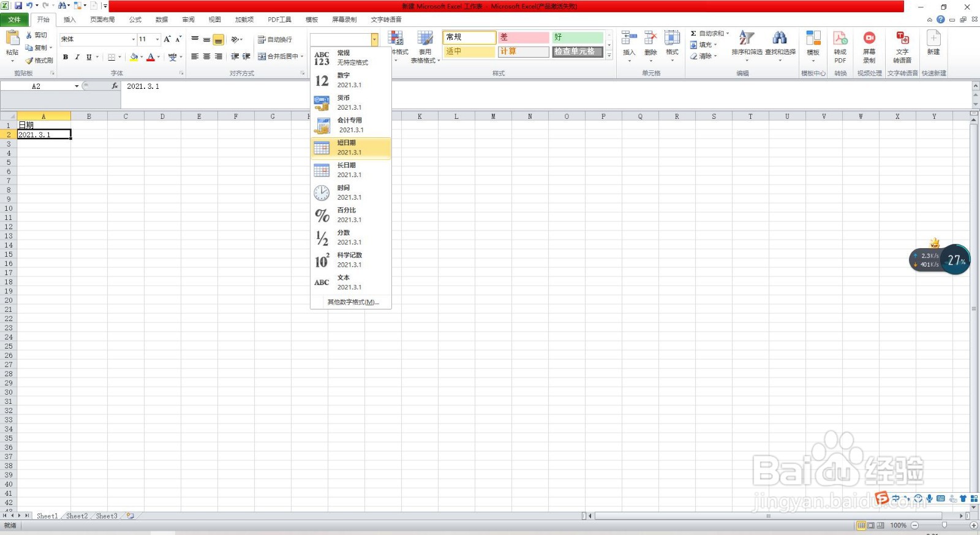Click the cell borders icon

point(111,57)
